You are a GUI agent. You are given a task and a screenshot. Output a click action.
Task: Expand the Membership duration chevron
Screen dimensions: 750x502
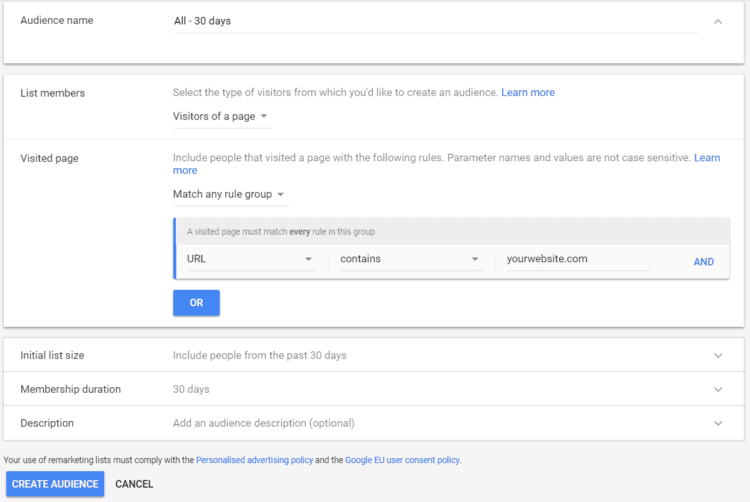[717, 389]
